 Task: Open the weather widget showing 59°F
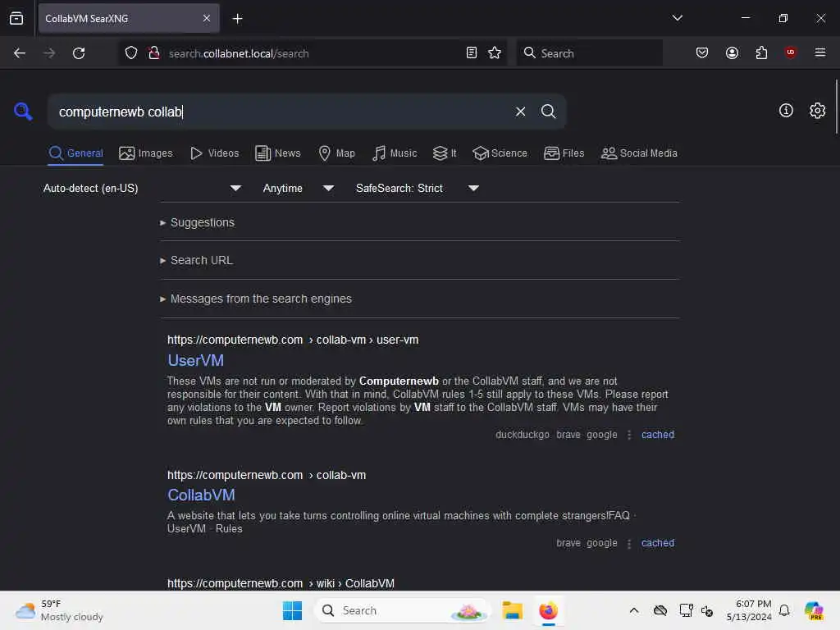59,610
